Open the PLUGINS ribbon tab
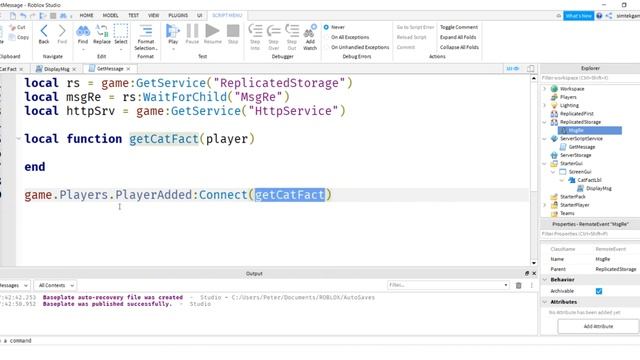Screen dimensions: 640x360 point(178,16)
